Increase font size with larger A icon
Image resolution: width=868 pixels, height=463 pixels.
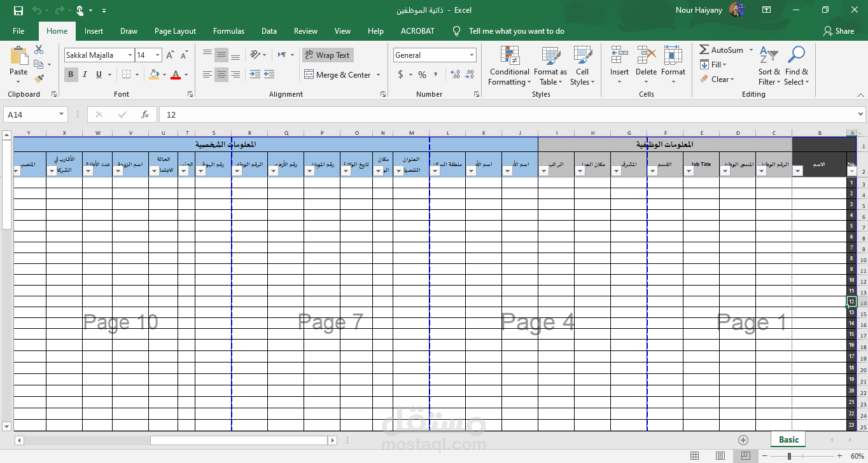click(170, 55)
